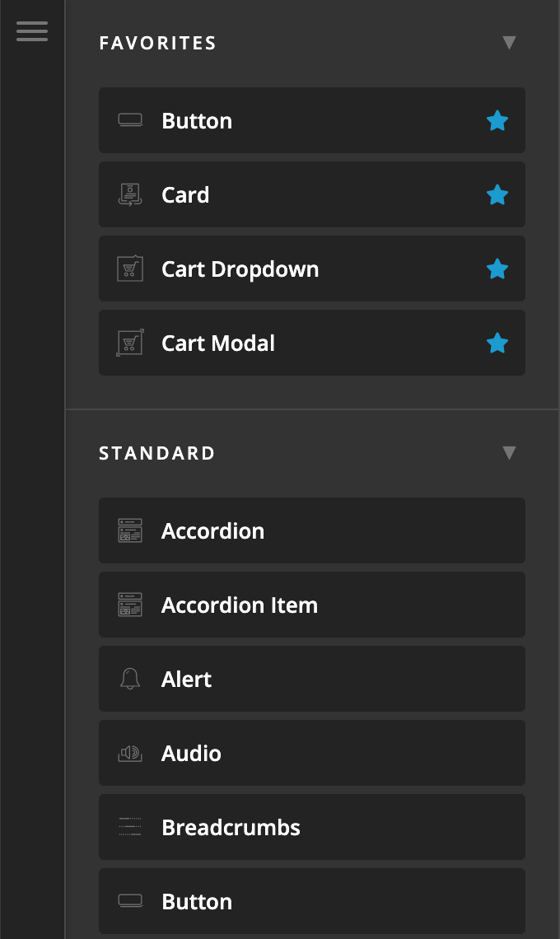This screenshot has height=939, width=560.
Task: Click the bell icon beside Alert
Action: 129,679
